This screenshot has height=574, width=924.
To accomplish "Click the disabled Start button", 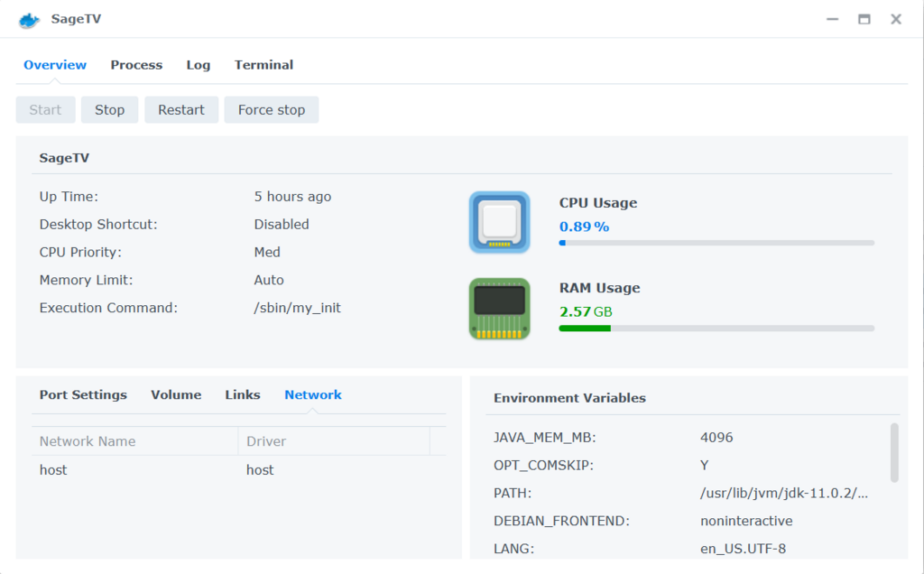I will pyautogui.click(x=45, y=109).
